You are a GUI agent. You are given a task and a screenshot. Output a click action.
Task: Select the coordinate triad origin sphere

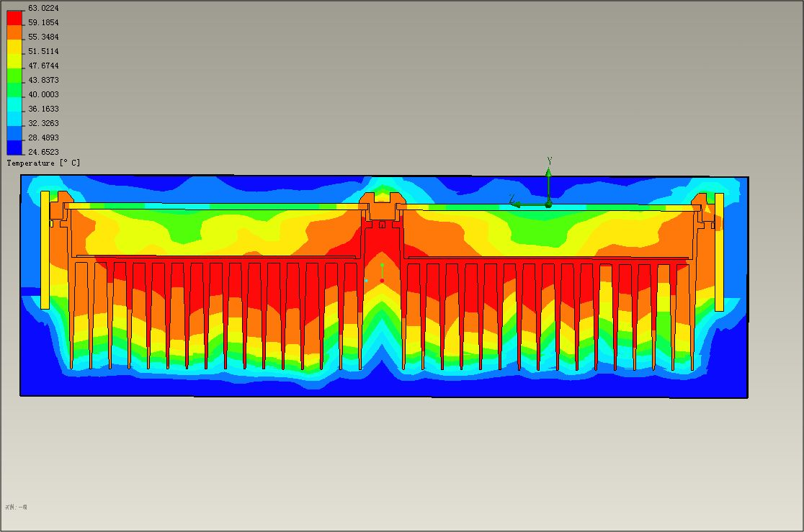pos(548,204)
